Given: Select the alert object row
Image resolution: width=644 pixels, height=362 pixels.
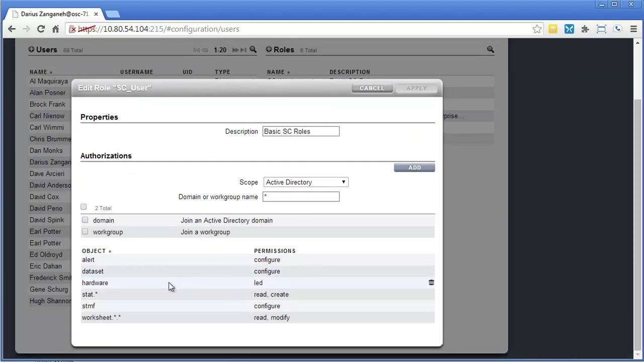Looking at the screenshot, I should coord(258,259).
